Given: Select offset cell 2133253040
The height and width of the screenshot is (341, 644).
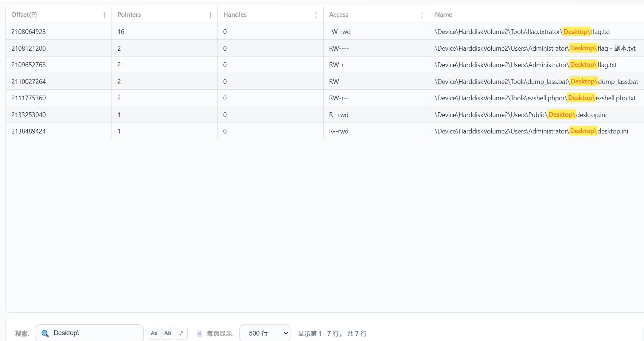Looking at the screenshot, I should [28, 115].
